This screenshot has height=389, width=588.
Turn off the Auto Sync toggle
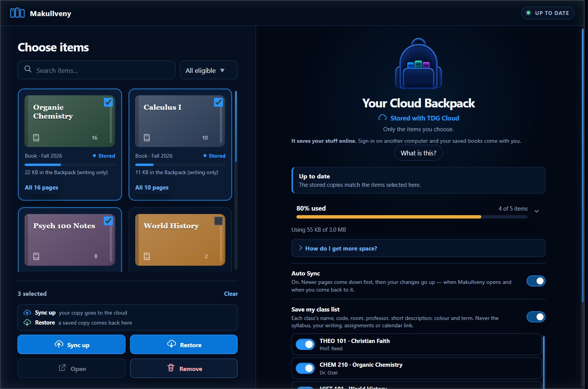[x=536, y=281]
